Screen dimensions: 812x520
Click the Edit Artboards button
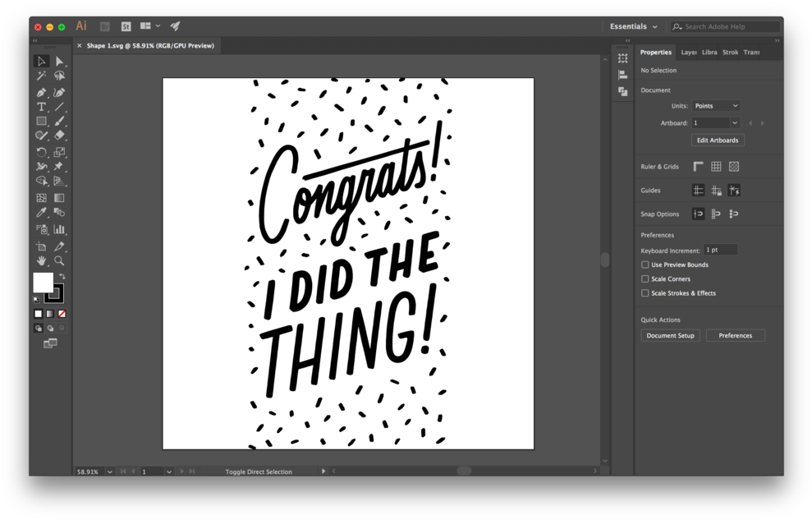tap(717, 140)
